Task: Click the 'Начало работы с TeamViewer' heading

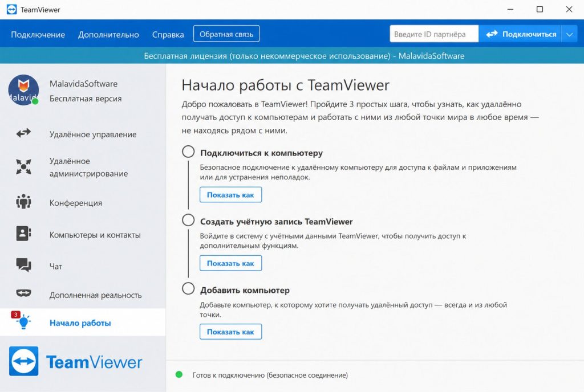Action: click(285, 85)
